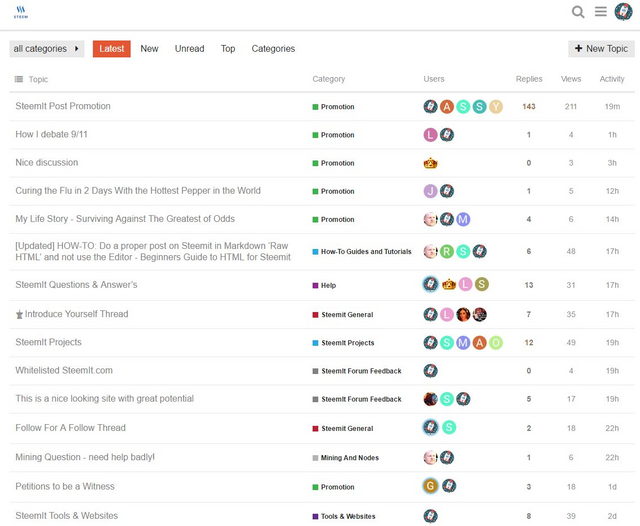
Task: Open current user profile avatar in header
Action: pos(623,11)
